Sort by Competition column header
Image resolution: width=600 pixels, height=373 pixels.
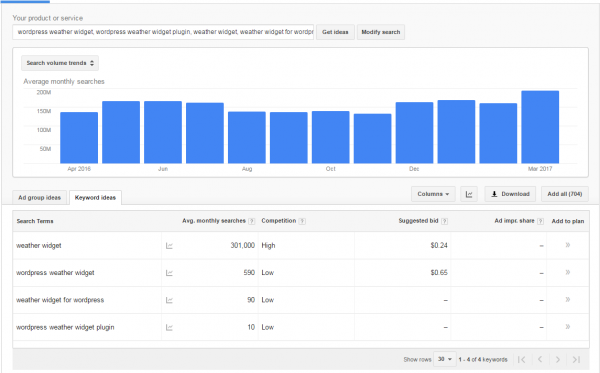tap(279, 221)
